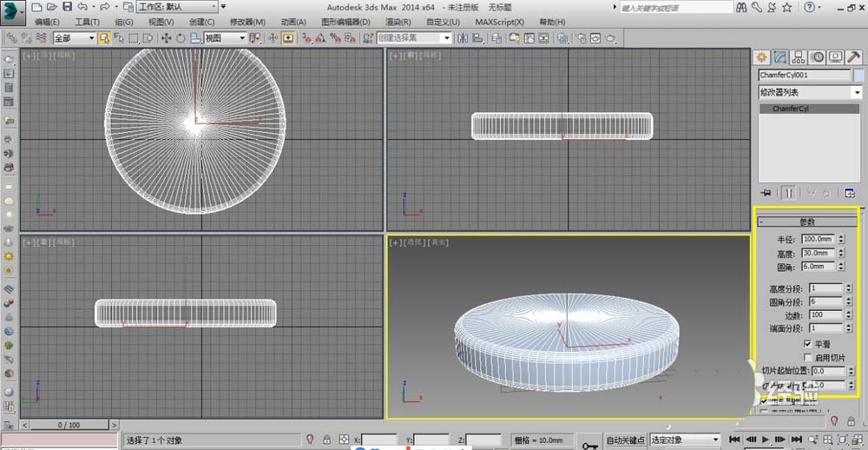Click the New Scene icon
Image resolution: width=868 pixels, height=450 pixels.
(36, 7)
